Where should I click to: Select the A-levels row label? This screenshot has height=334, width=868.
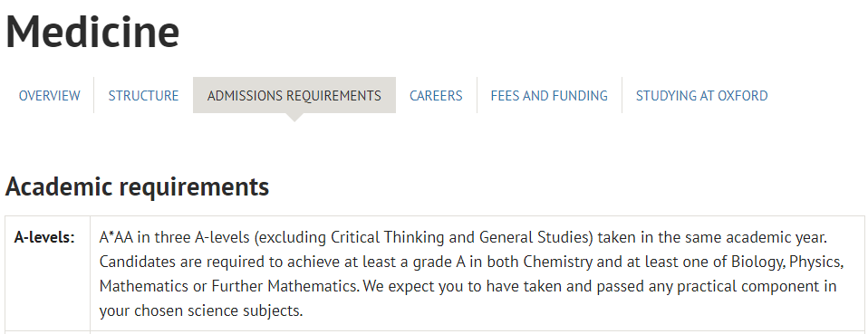pyautogui.click(x=44, y=238)
